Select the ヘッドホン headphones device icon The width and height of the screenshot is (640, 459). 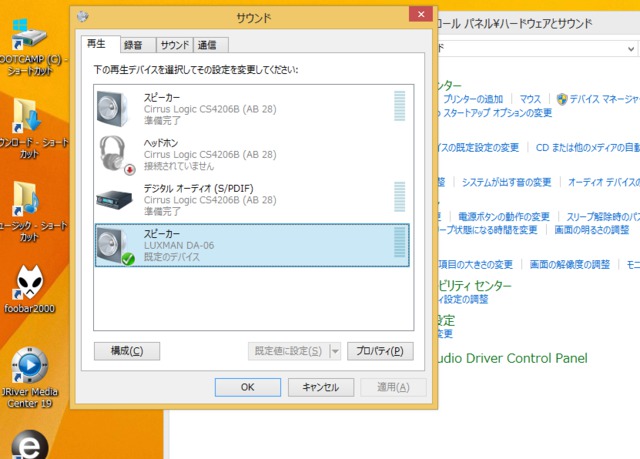point(116,155)
